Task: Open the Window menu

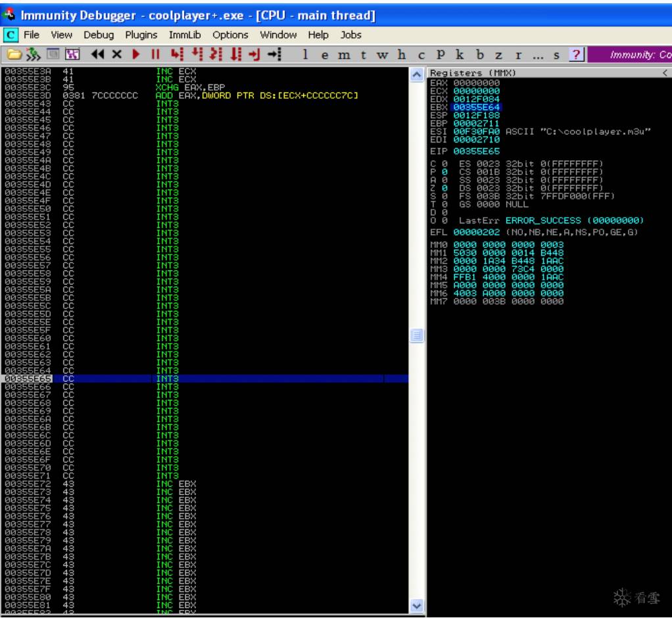Action: click(278, 35)
